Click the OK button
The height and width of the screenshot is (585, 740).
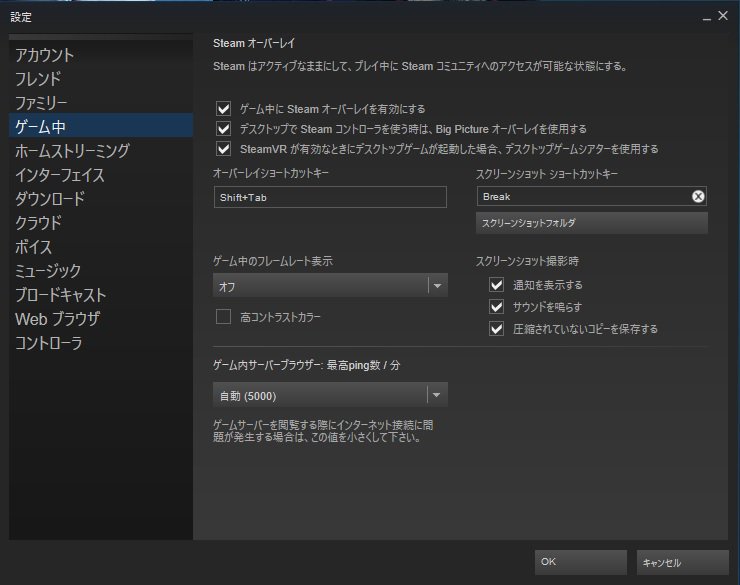[580, 562]
